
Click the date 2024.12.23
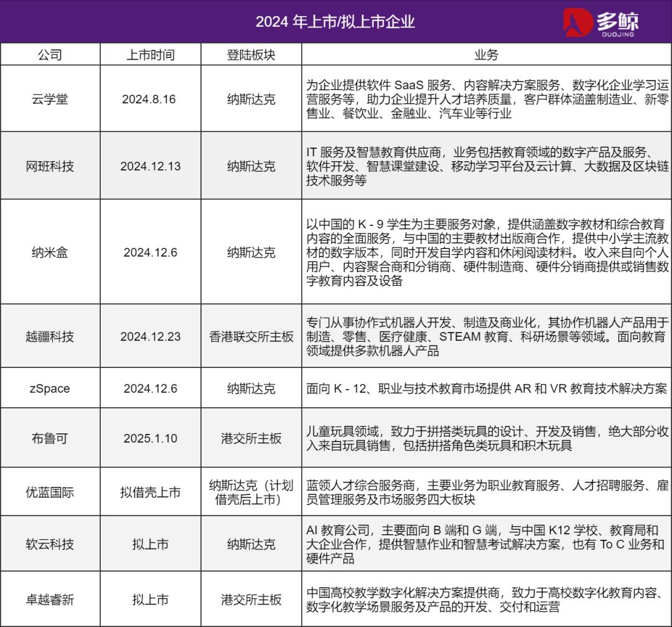(151, 336)
